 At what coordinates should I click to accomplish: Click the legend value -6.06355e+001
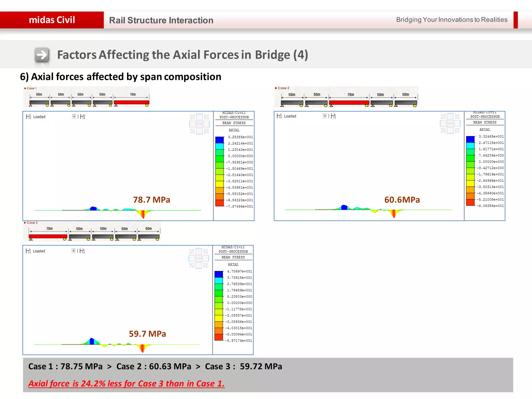click(490, 206)
